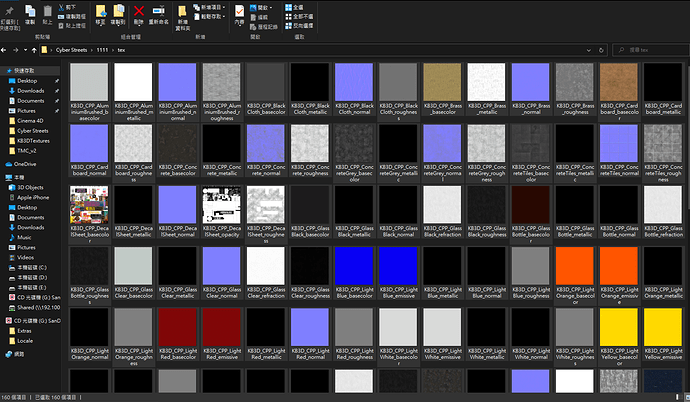
Task: Select KB3D_CPP_Brass_basecolor thumbnail
Action: coord(442,82)
